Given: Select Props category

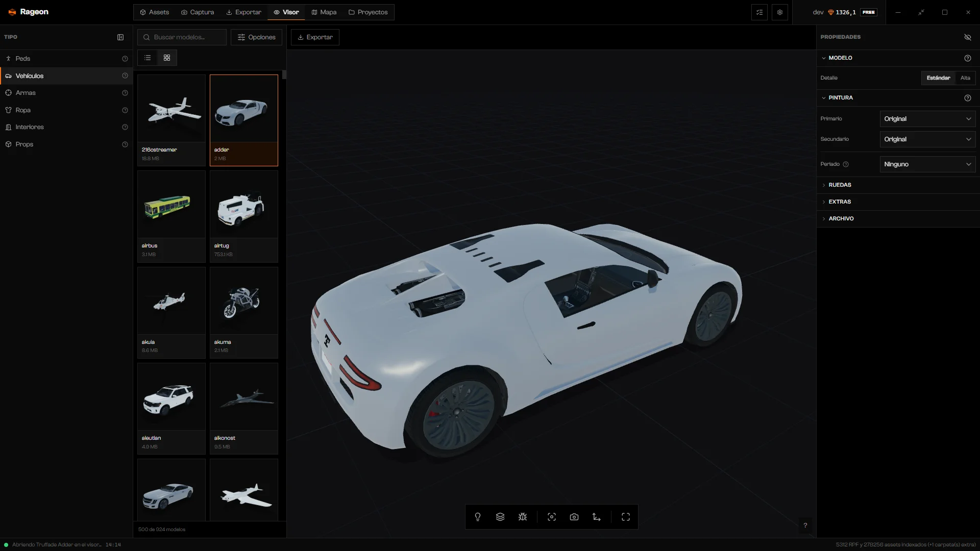Looking at the screenshot, I should [x=66, y=144].
